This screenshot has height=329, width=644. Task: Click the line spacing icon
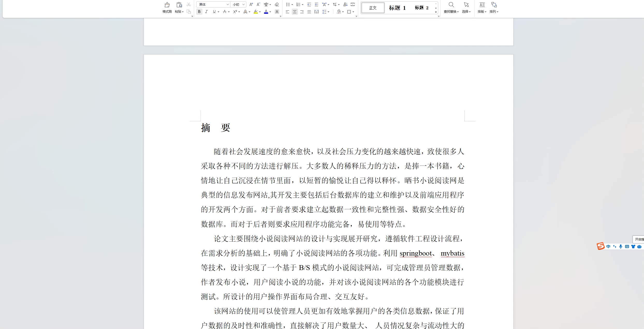pos(324,12)
